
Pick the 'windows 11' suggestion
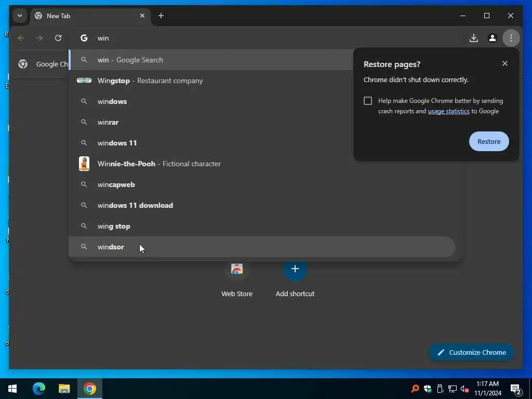point(211,143)
